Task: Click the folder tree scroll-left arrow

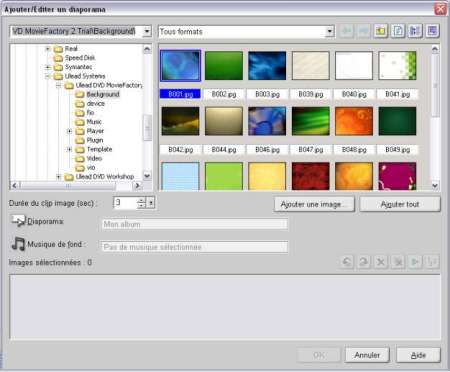Action: click(x=15, y=185)
